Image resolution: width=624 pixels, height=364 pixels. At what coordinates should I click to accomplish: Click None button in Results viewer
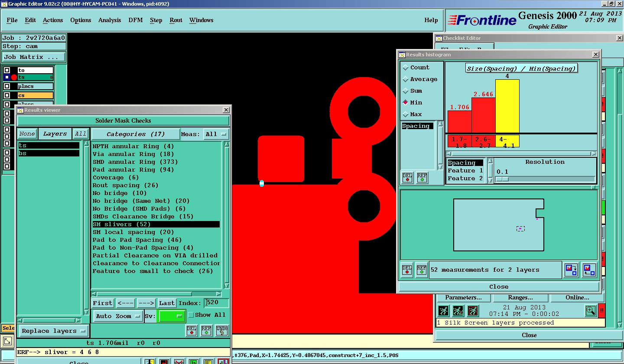pyautogui.click(x=27, y=134)
